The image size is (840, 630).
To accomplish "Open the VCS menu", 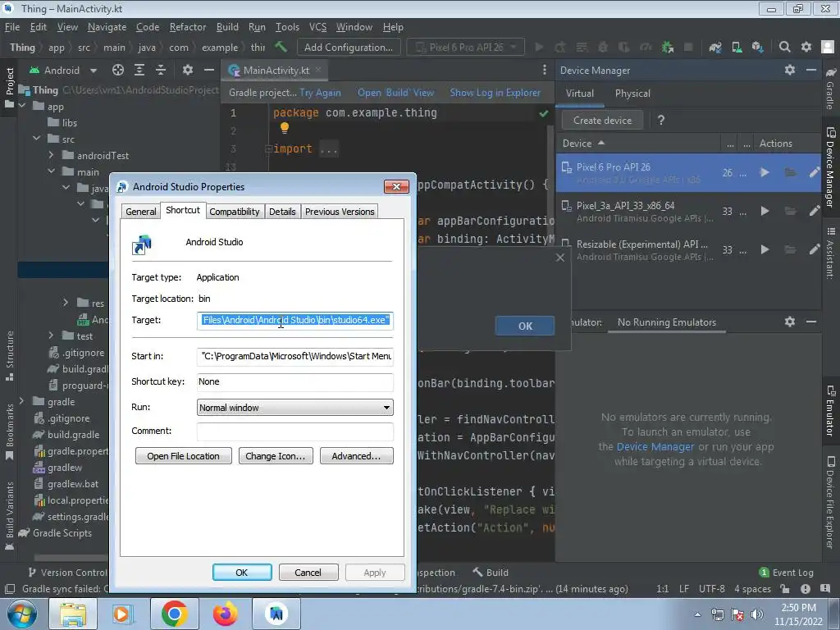I will (317, 27).
